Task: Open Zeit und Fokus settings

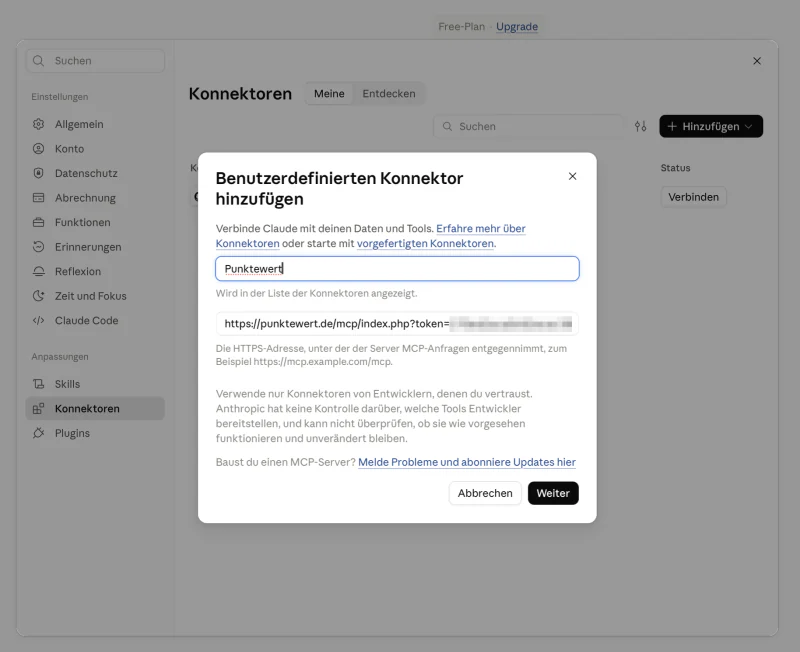Action: coord(95,295)
